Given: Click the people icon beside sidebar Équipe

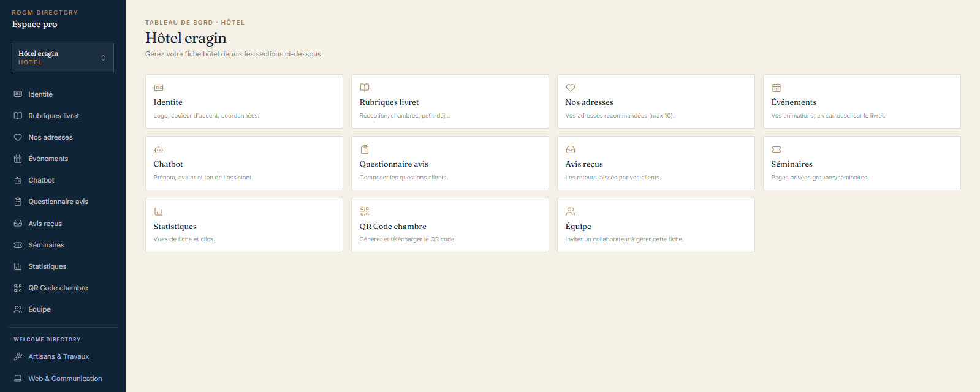Looking at the screenshot, I should tap(18, 309).
